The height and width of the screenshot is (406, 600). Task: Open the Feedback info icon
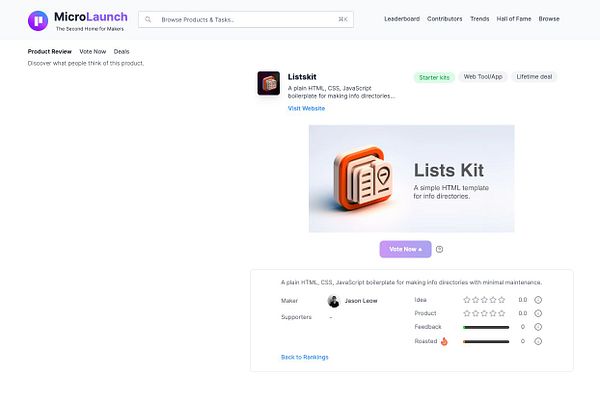coord(538,327)
